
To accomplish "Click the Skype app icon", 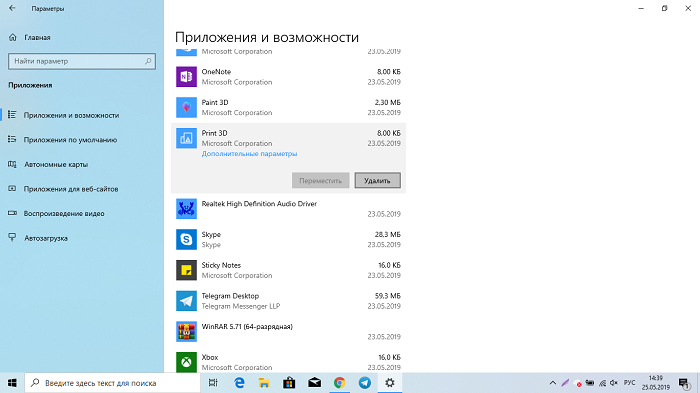I will coord(186,239).
